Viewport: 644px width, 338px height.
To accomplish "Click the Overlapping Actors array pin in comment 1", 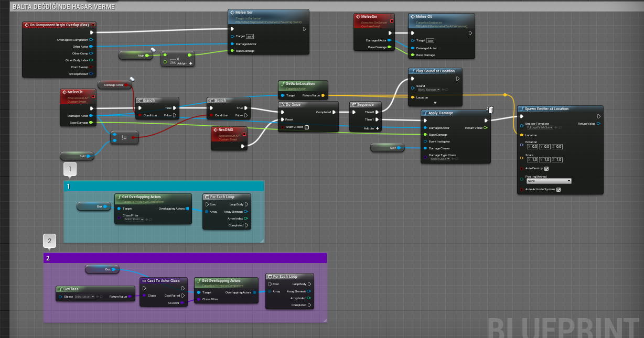I will 187,209.
